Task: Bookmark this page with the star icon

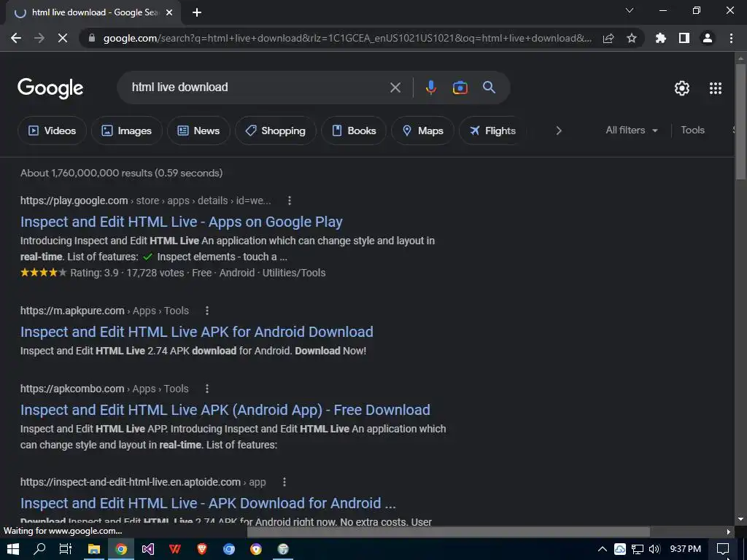Action: (x=632, y=38)
